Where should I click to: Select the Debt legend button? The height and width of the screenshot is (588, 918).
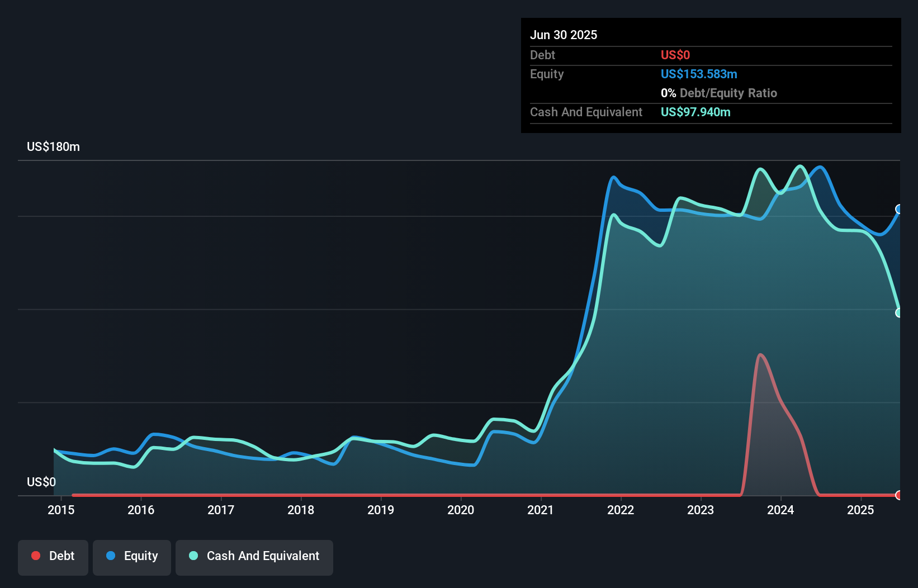tap(53, 557)
